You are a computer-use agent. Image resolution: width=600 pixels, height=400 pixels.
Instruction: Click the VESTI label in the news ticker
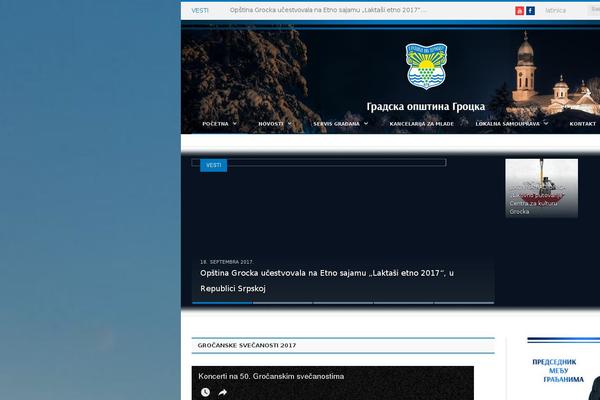[200, 11]
